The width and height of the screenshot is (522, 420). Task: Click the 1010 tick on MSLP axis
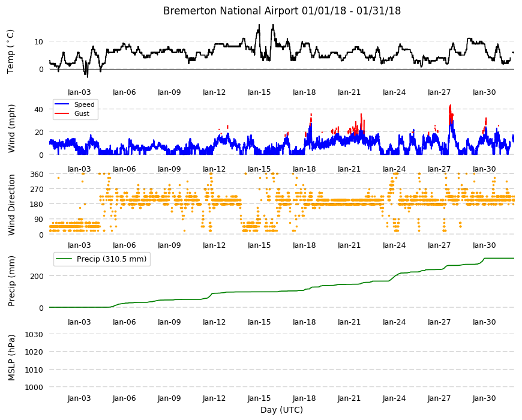click(x=34, y=370)
